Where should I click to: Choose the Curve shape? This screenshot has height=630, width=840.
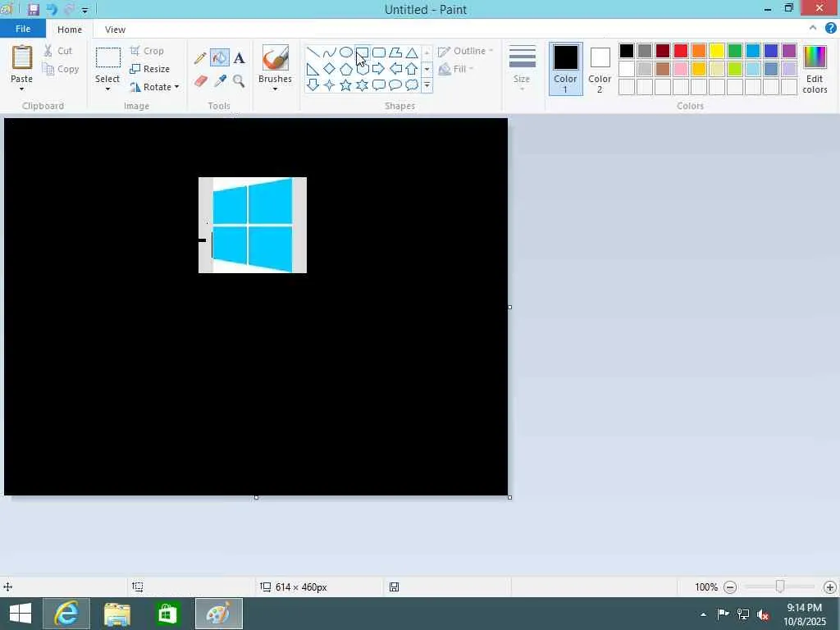(x=330, y=52)
